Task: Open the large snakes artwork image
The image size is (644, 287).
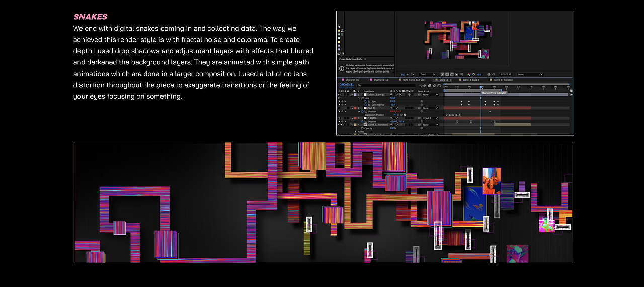Action: (x=324, y=202)
